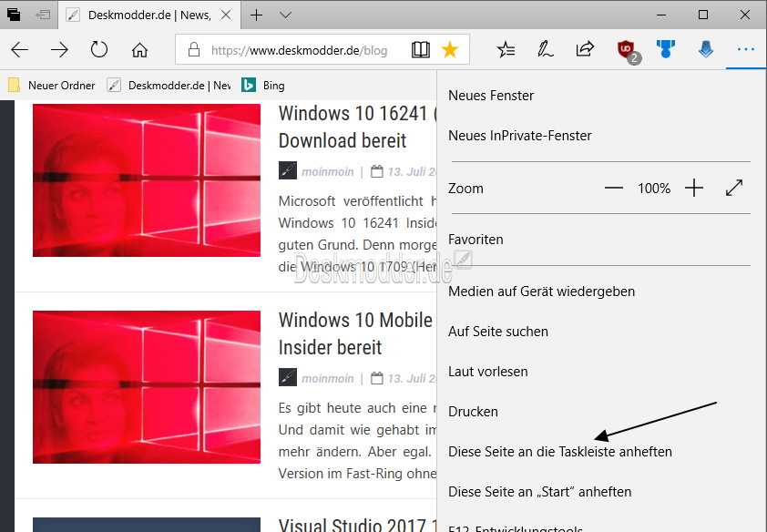The width and height of the screenshot is (767, 532).
Task: Focus the deskmodder.de address field
Action: click(x=300, y=50)
